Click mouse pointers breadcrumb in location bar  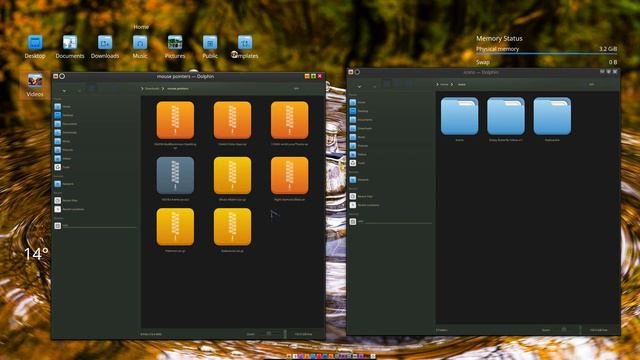(x=178, y=89)
